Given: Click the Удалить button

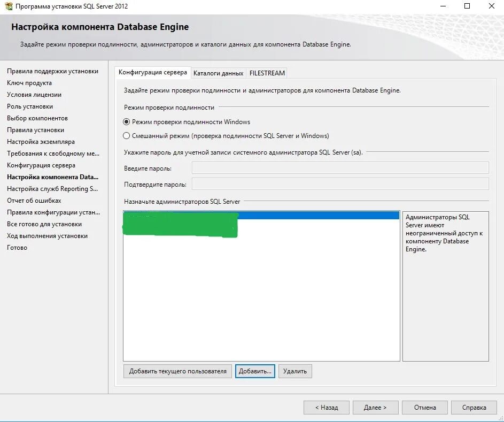Looking at the screenshot, I should [294, 371].
